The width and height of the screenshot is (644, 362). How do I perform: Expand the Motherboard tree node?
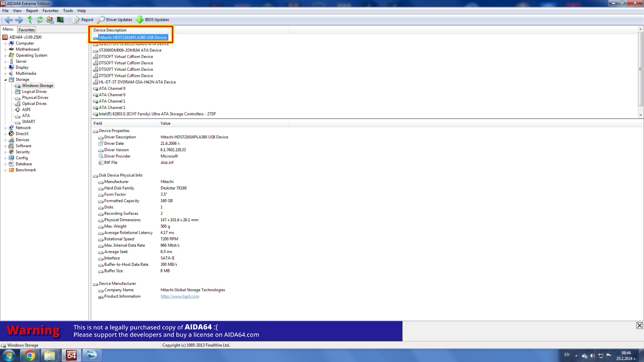[6, 49]
